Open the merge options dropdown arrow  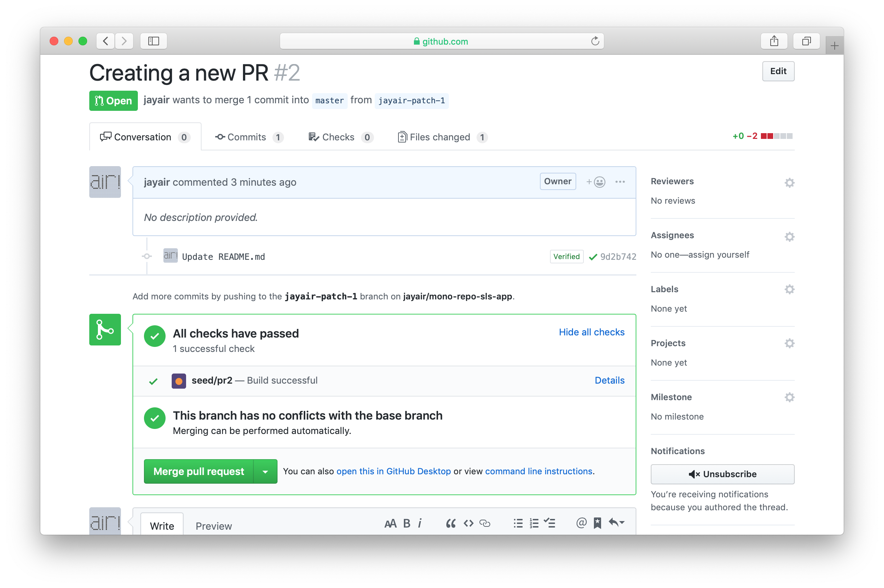(x=265, y=471)
